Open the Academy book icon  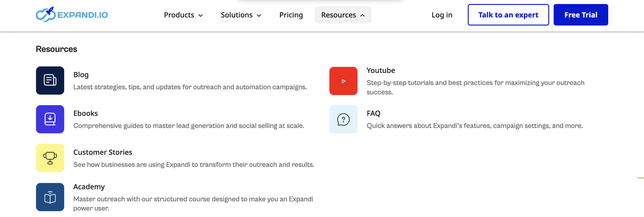(50, 197)
